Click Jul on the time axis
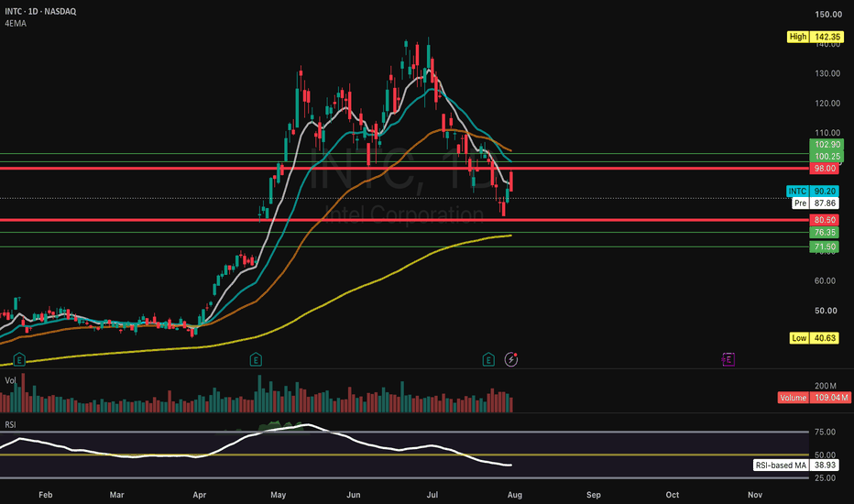 click(x=432, y=495)
